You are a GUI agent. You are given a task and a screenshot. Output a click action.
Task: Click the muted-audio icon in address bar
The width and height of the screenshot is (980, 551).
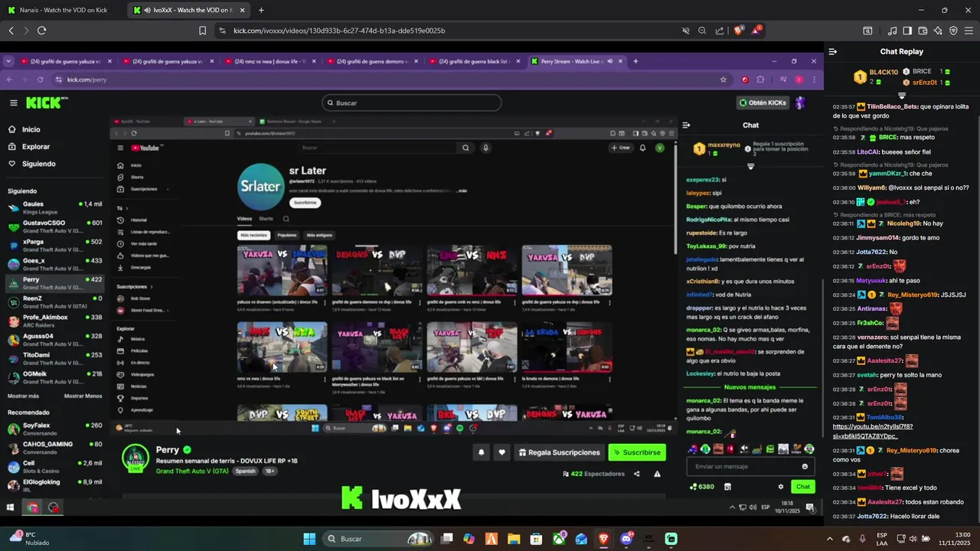click(686, 31)
